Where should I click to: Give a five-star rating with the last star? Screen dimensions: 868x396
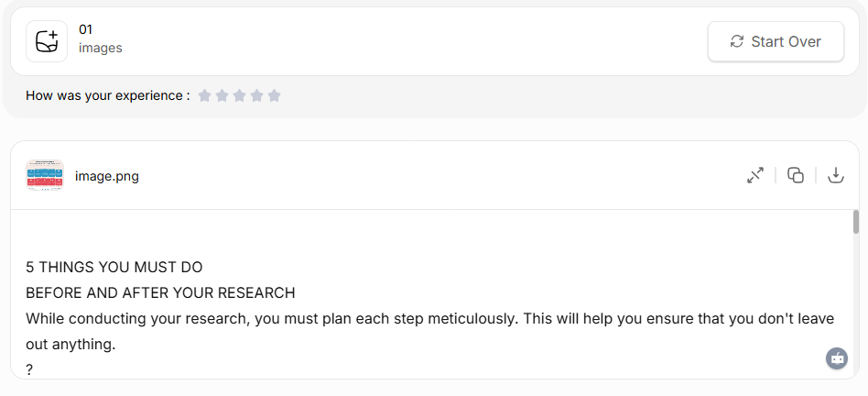tap(274, 95)
